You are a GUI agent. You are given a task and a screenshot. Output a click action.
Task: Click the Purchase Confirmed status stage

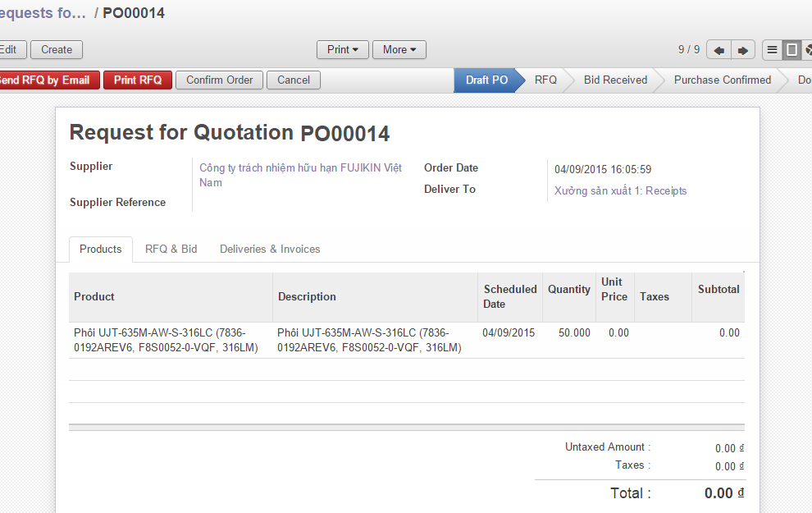(x=722, y=80)
